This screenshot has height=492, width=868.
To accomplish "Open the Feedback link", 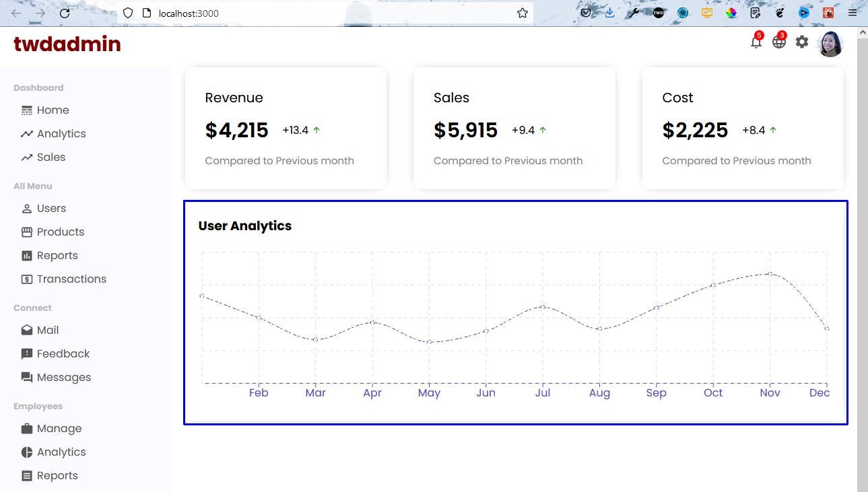I will (63, 354).
